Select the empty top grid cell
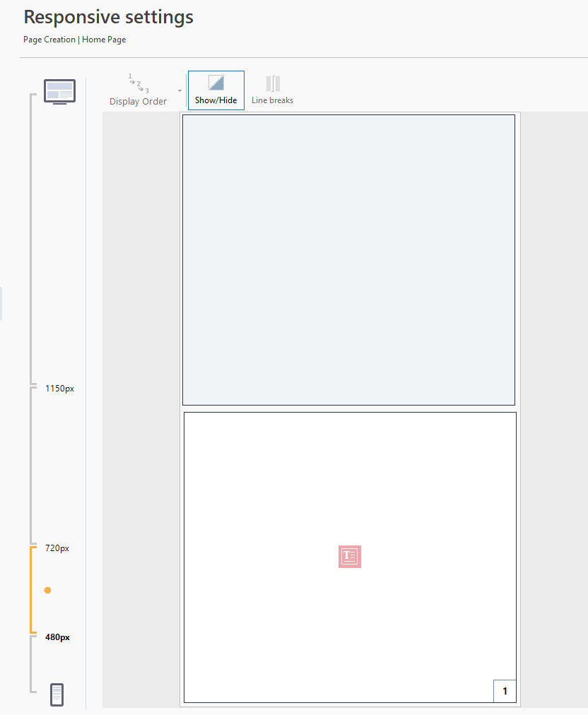This screenshot has height=715, width=588. click(348, 260)
